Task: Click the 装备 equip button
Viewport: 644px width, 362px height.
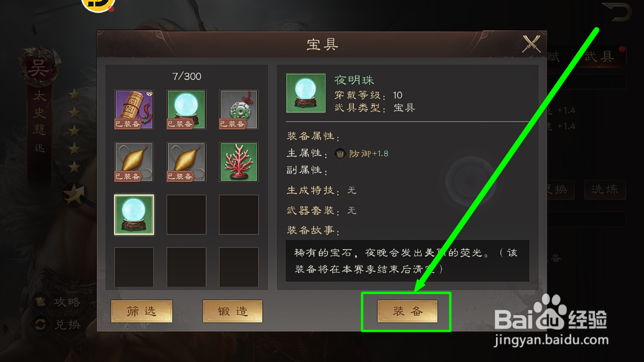Action: 407,311
